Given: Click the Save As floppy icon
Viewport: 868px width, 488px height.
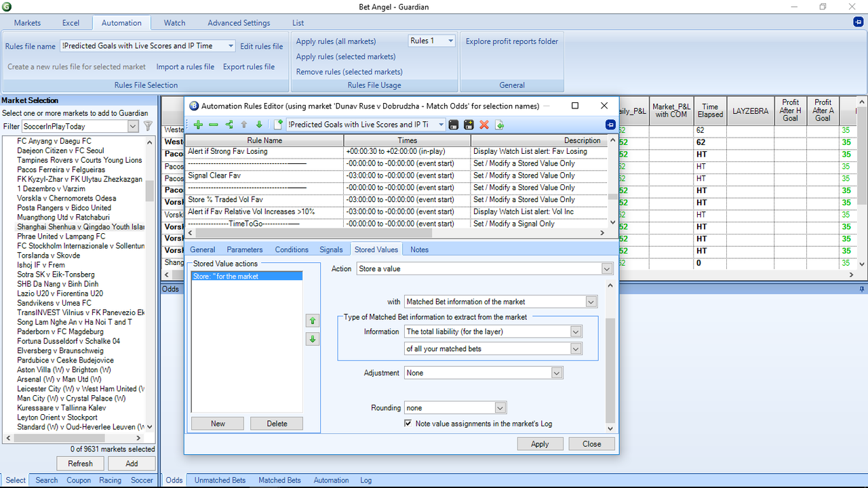Looking at the screenshot, I should click(469, 125).
